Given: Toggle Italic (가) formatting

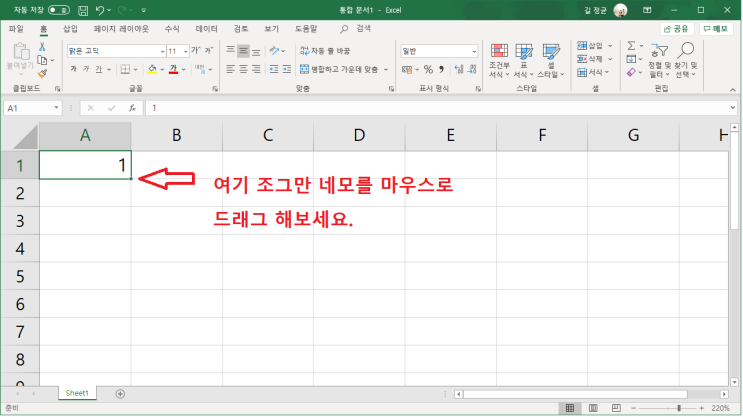Looking at the screenshot, I should (86, 70).
